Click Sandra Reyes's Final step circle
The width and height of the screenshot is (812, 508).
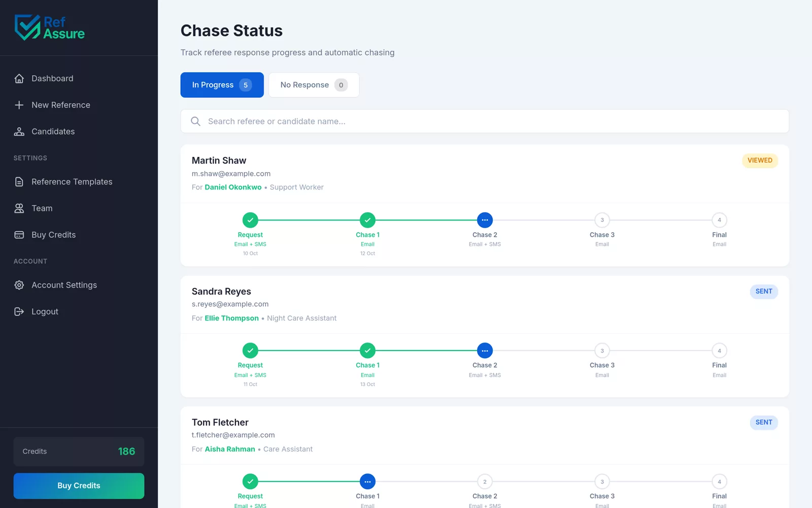[x=719, y=351]
